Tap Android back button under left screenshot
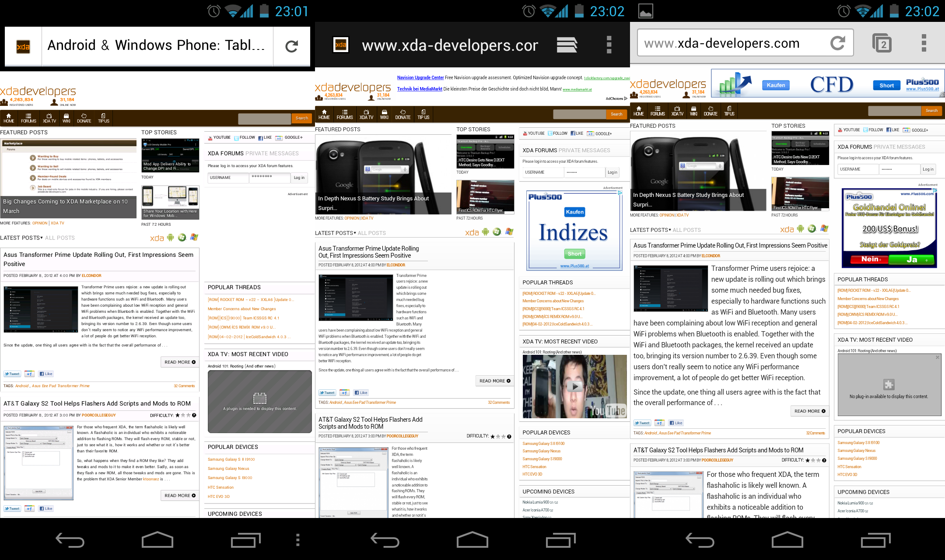 [x=70, y=540]
